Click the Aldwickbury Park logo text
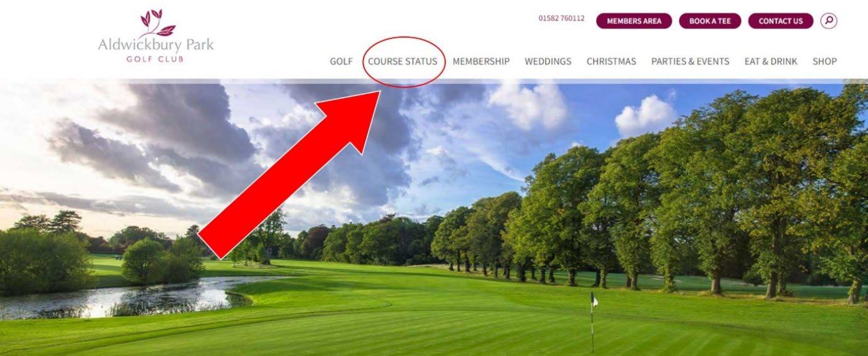 coord(156,45)
